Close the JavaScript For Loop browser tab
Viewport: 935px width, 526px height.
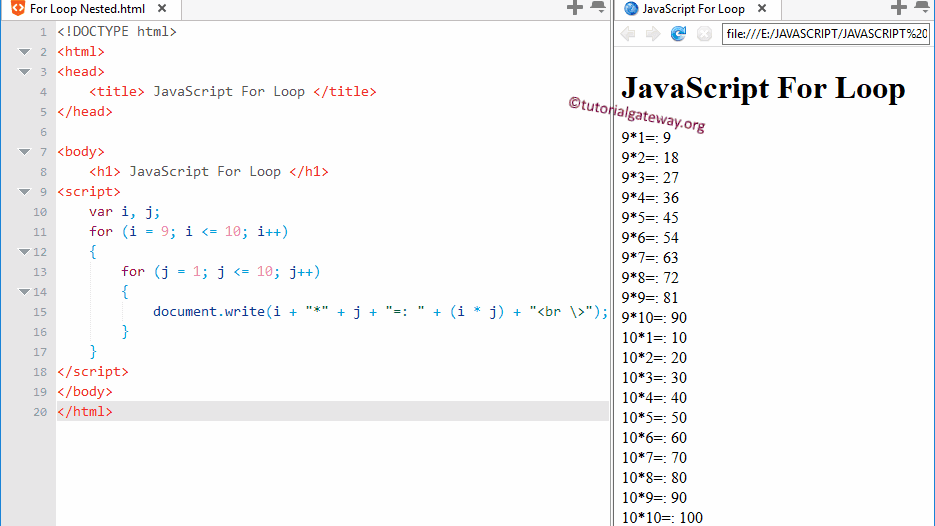tap(762, 9)
